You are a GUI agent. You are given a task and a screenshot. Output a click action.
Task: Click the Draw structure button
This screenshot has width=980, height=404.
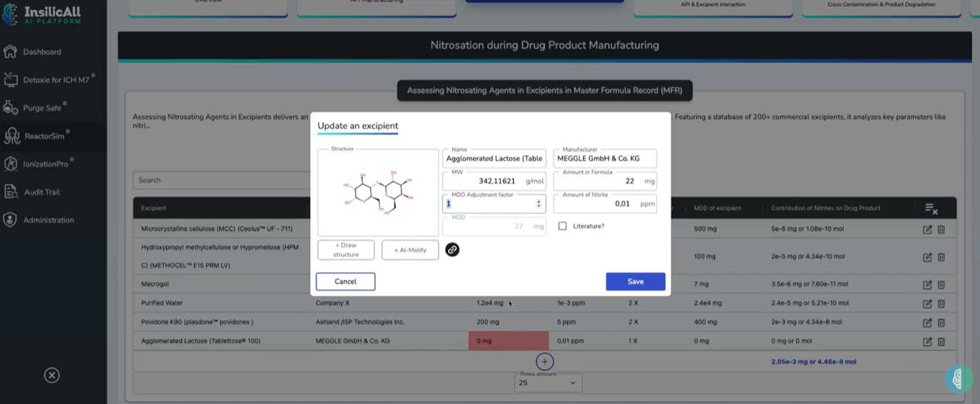(346, 250)
